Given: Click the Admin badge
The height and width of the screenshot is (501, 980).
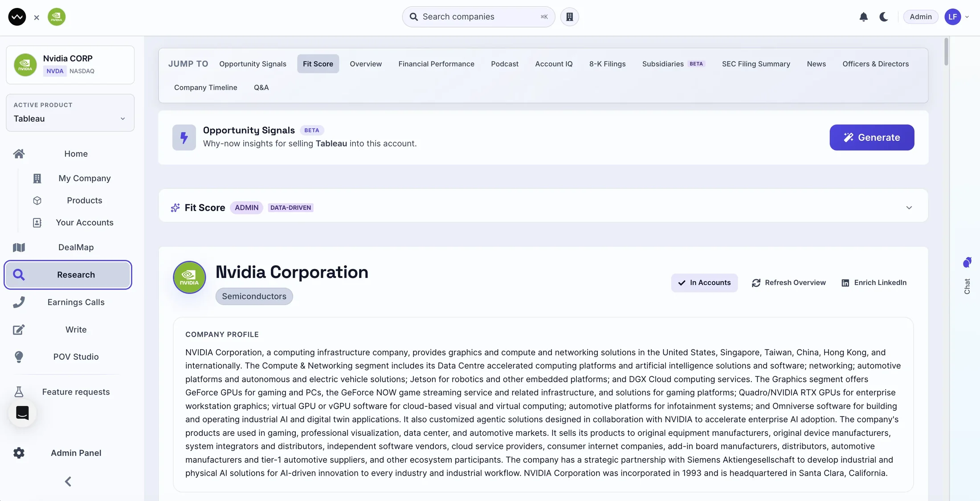Looking at the screenshot, I should [x=920, y=17].
